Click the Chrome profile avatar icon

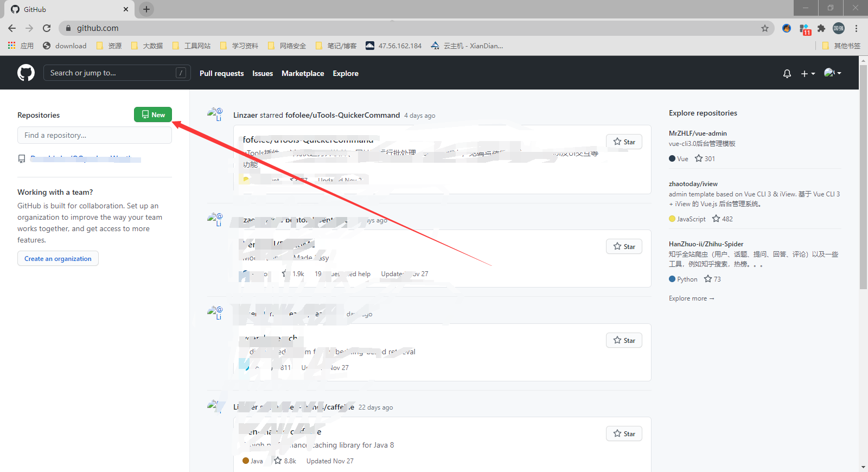point(839,28)
